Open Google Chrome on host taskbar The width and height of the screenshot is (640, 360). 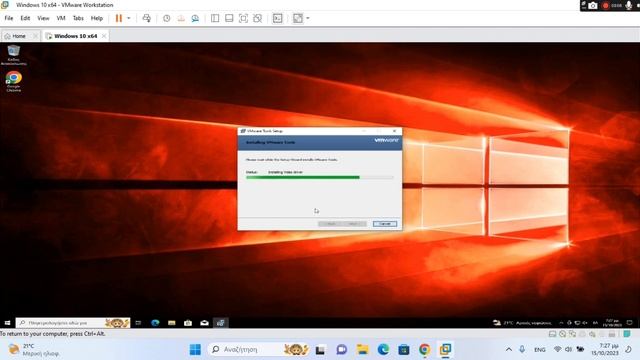tap(425, 349)
